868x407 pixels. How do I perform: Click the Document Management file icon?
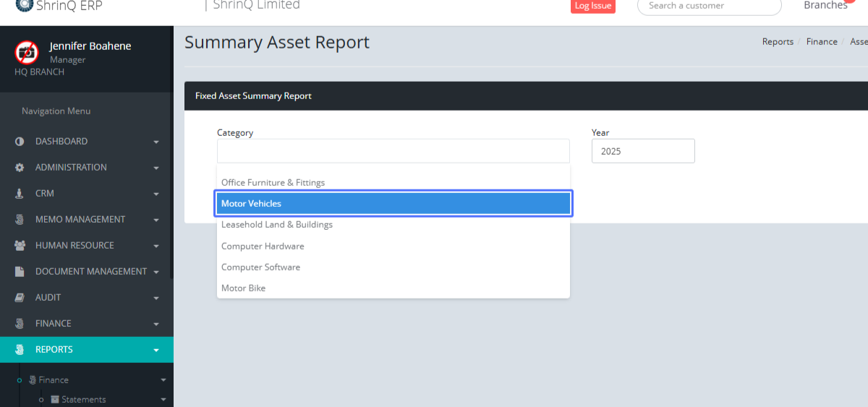tap(20, 272)
